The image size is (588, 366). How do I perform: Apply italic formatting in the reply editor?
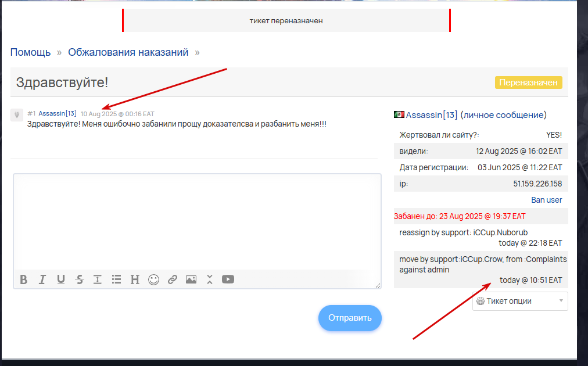click(x=42, y=279)
